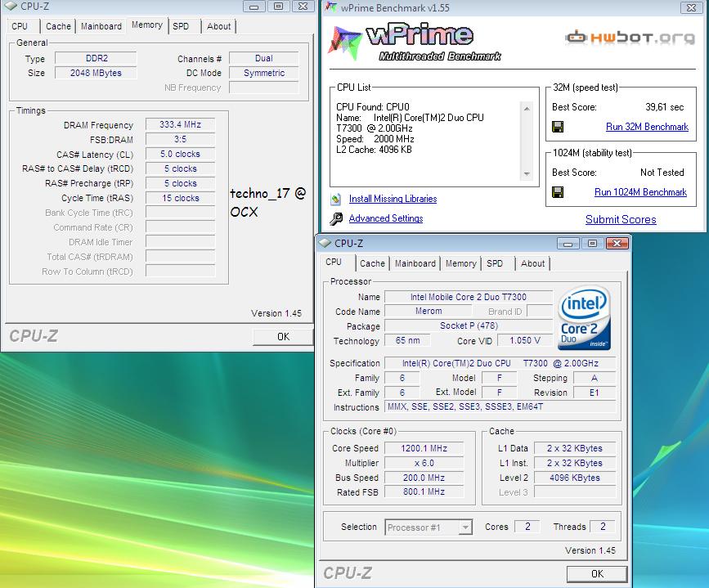Click the Intel Core 2 Duo logo badge

[x=584, y=318]
